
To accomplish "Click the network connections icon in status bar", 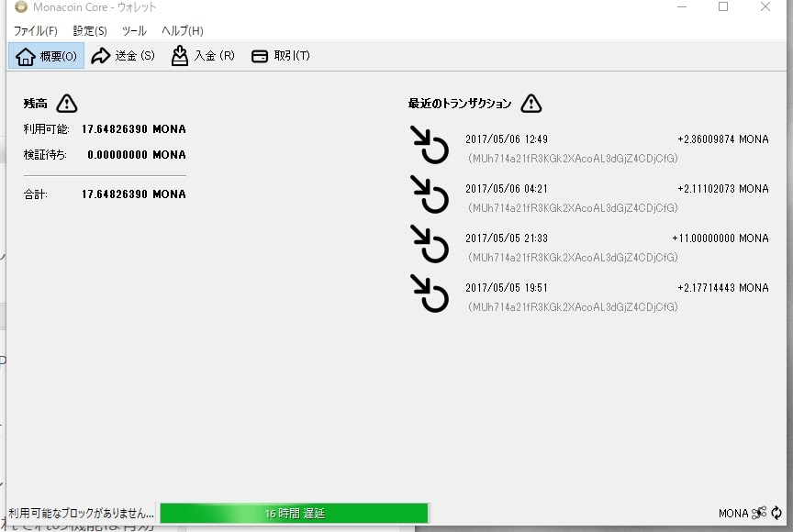I will coord(759,514).
